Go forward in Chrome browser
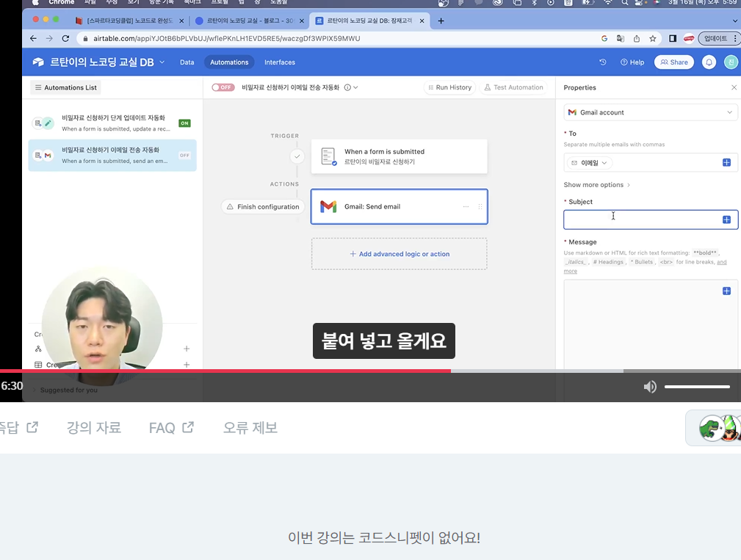 (x=49, y=38)
